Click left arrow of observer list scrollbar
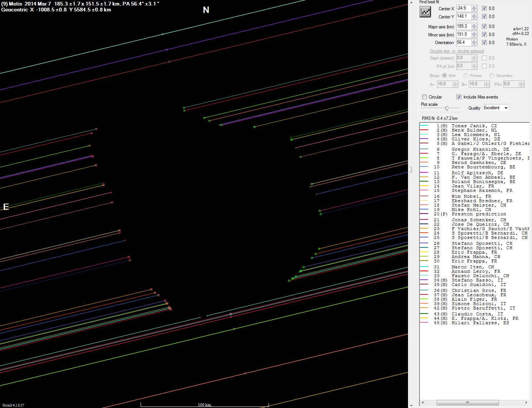Image resolution: width=532 pixels, height=408 pixels. tap(422, 402)
